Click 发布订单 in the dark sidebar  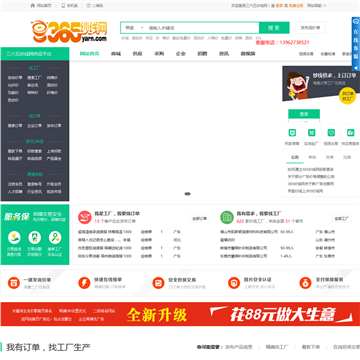pyautogui.click(x=54, y=126)
